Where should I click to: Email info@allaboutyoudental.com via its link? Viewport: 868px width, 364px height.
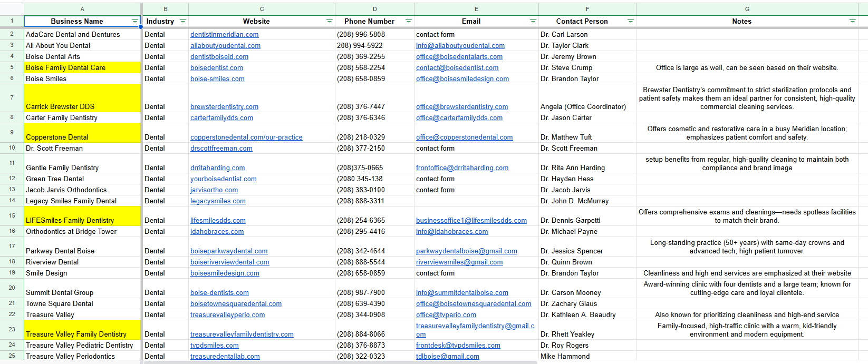[460, 46]
